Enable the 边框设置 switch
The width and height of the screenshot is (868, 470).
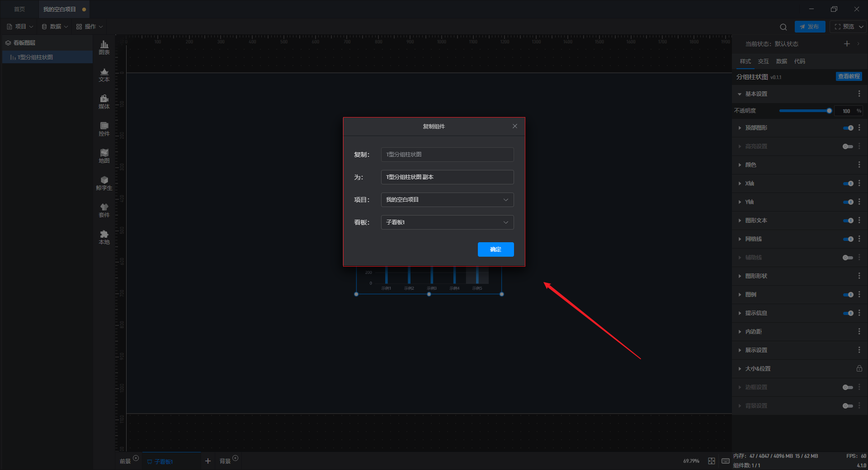(x=848, y=387)
